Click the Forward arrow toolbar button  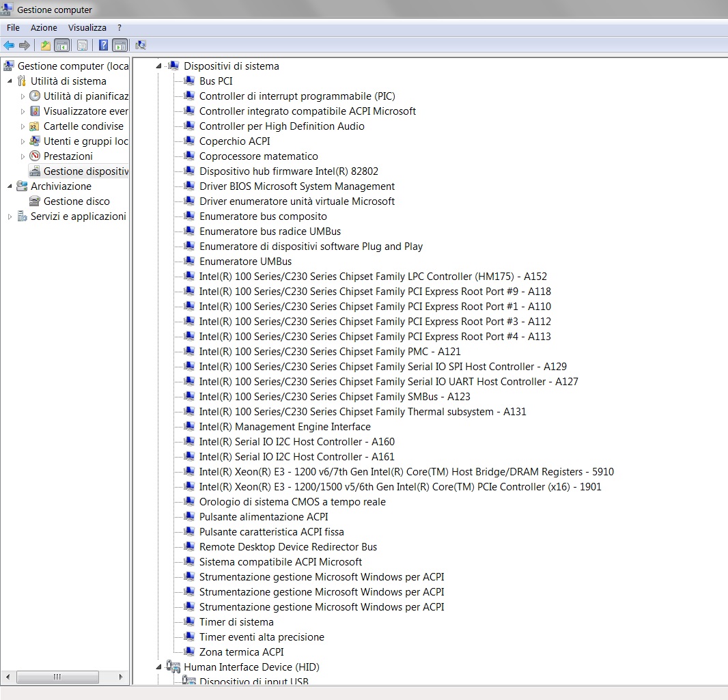25,45
